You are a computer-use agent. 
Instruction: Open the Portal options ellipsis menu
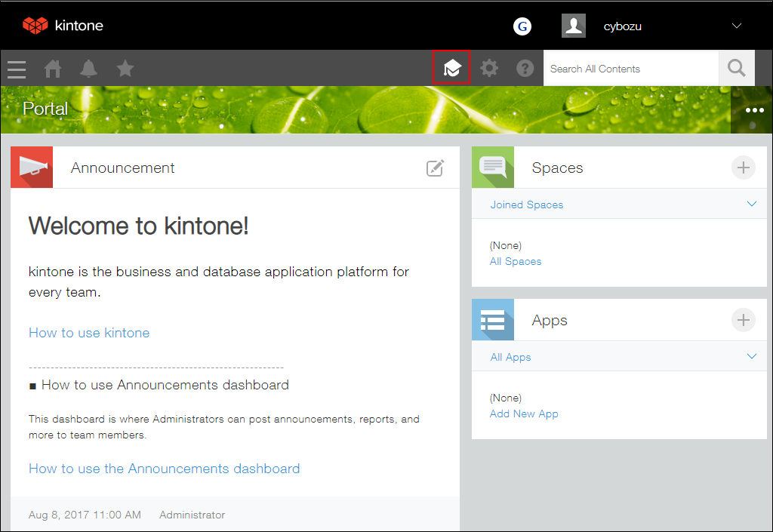click(753, 109)
